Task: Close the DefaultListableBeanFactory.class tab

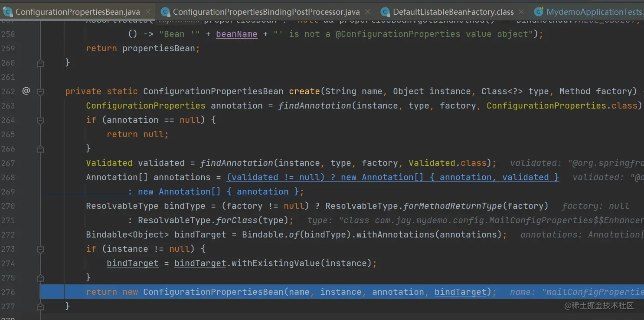Action: click(x=522, y=12)
